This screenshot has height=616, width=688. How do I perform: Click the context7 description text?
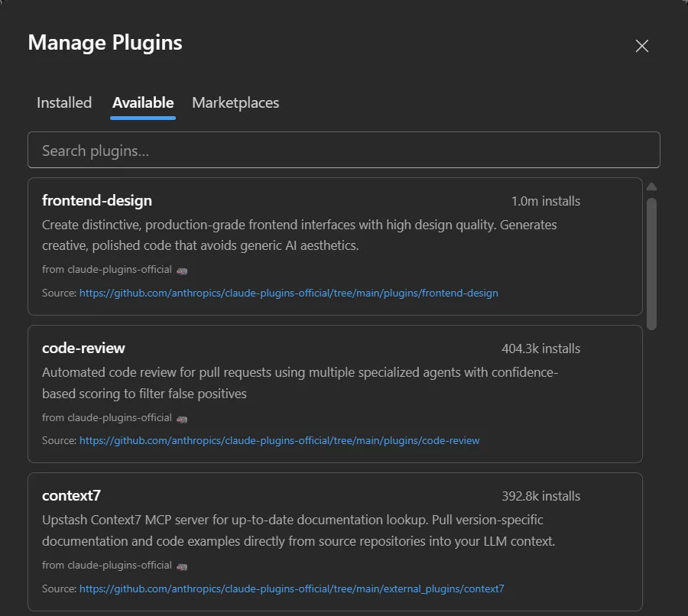point(298,530)
